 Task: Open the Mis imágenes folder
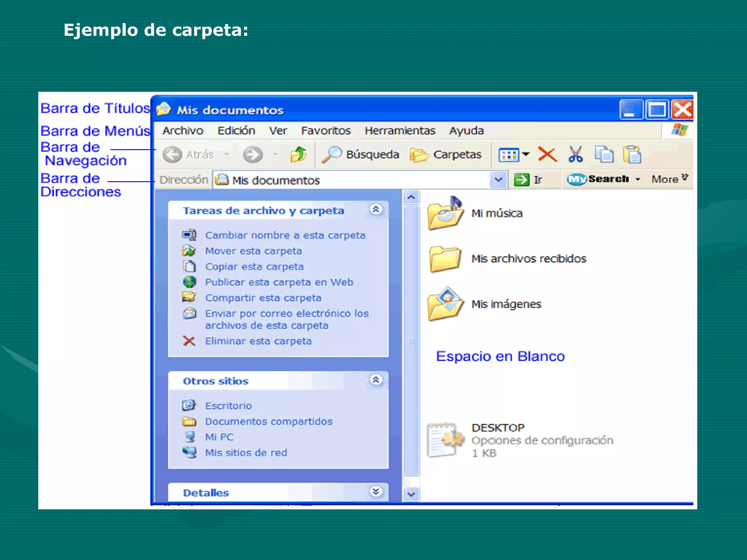click(445, 304)
